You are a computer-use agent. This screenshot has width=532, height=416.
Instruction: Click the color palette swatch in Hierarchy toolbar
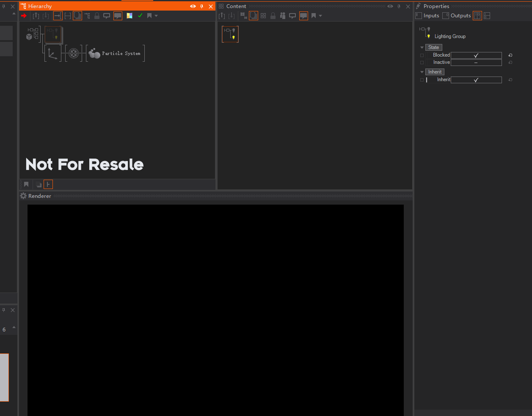130,16
